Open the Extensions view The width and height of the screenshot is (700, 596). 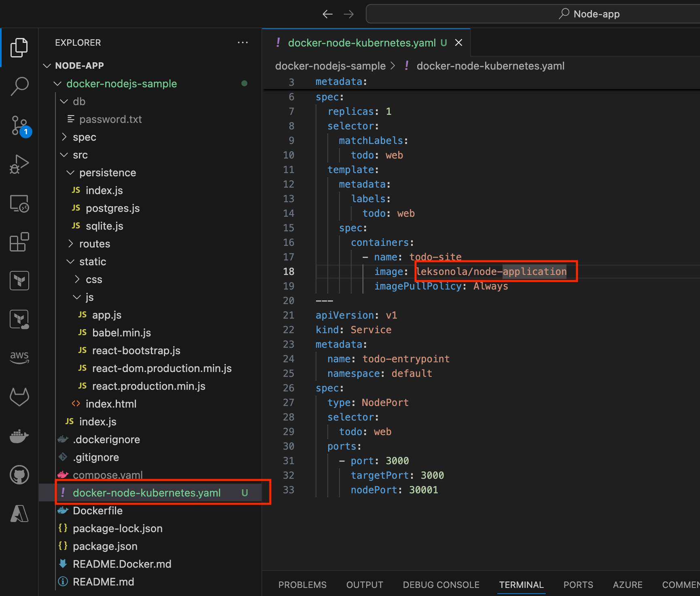click(x=19, y=242)
